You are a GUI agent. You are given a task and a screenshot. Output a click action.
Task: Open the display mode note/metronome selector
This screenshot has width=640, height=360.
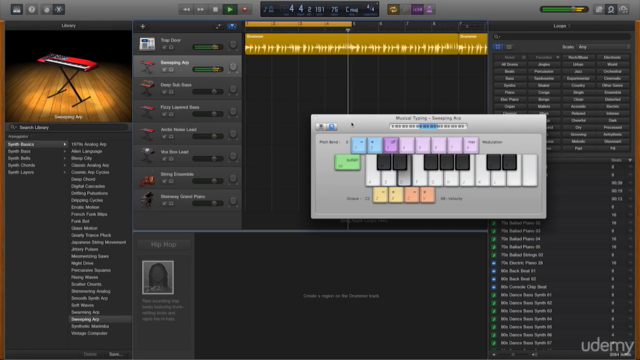click(x=268, y=9)
